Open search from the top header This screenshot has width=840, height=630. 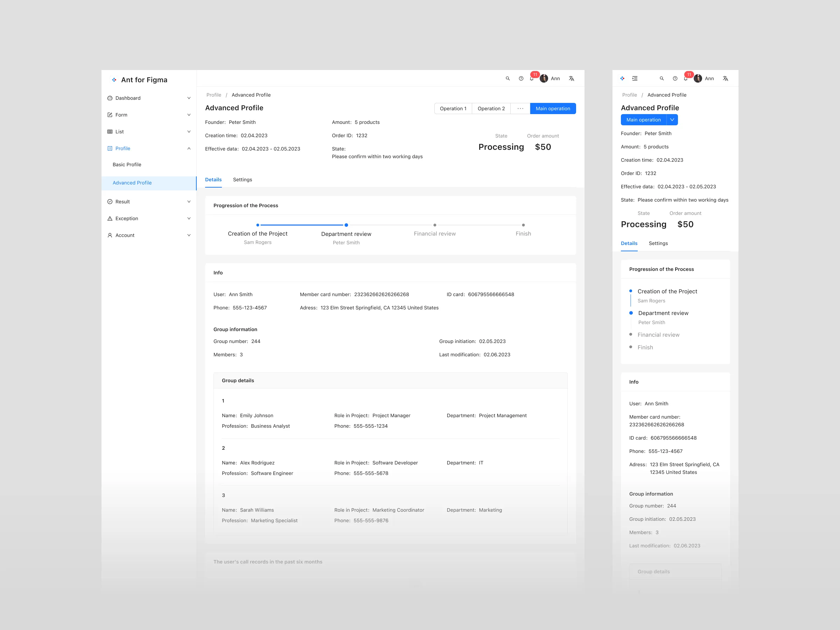[x=508, y=78]
